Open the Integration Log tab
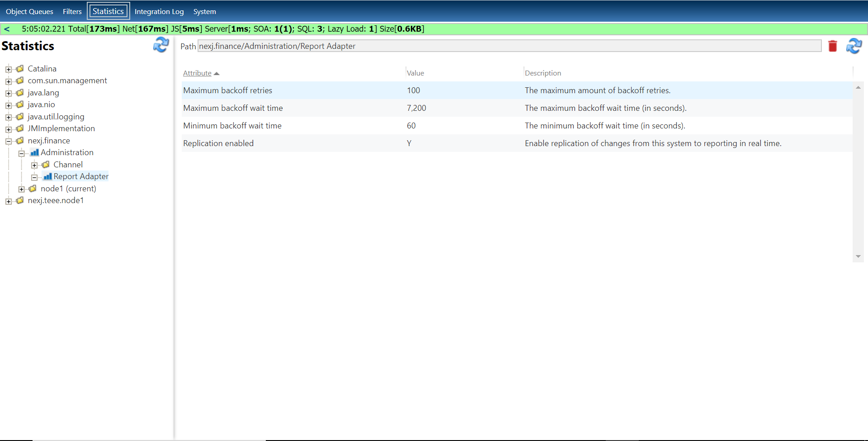The image size is (868, 441). (159, 11)
